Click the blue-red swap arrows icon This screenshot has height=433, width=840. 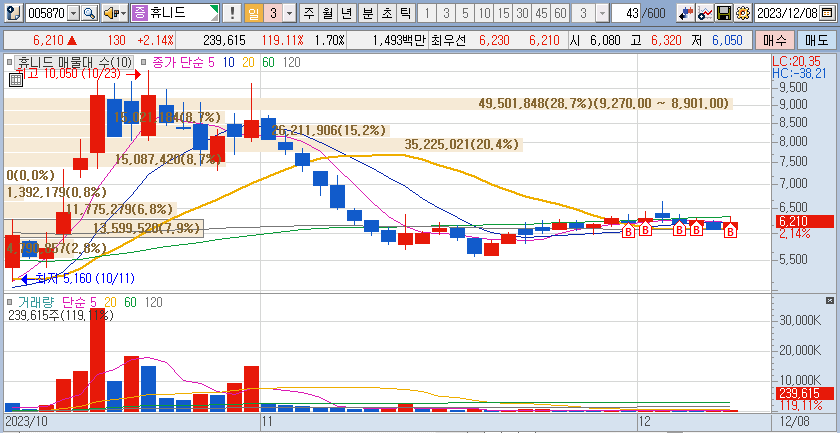[685, 13]
